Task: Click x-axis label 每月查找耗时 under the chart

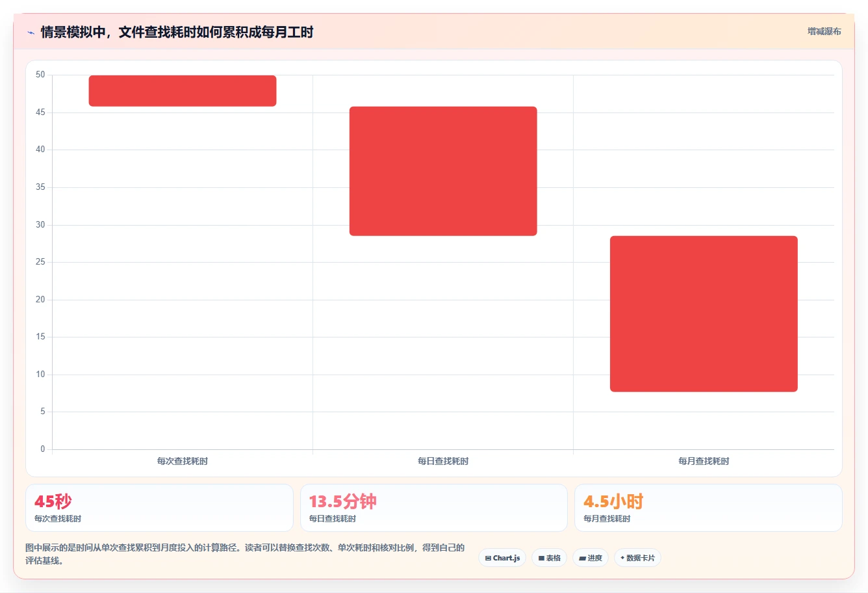Action: (x=704, y=461)
